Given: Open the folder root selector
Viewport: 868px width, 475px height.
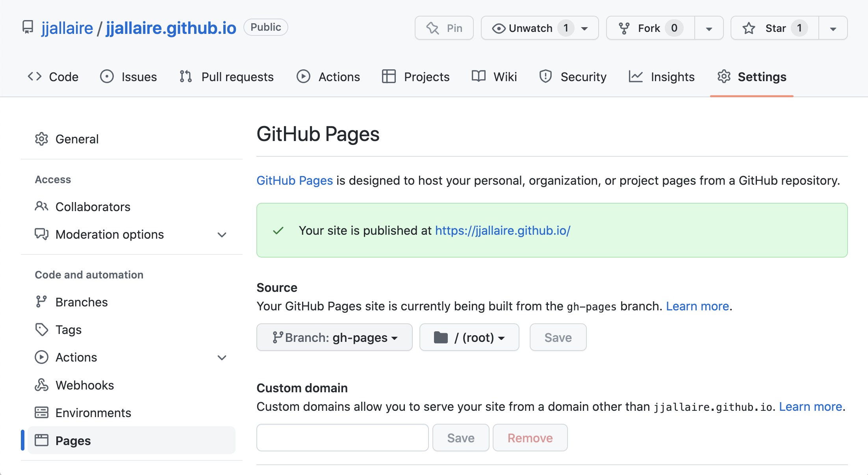Looking at the screenshot, I should click(469, 337).
